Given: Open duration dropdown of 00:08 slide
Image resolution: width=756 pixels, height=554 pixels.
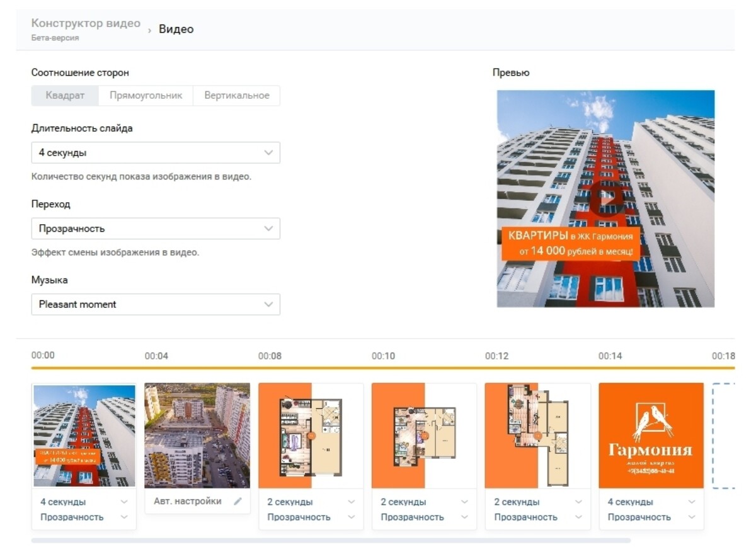Looking at the screenshot, I should (x=311, y=502).
